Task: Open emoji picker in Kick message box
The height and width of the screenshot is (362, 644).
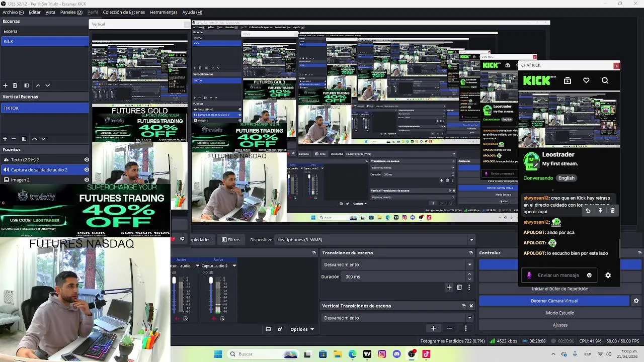Action: pos(589,275)
